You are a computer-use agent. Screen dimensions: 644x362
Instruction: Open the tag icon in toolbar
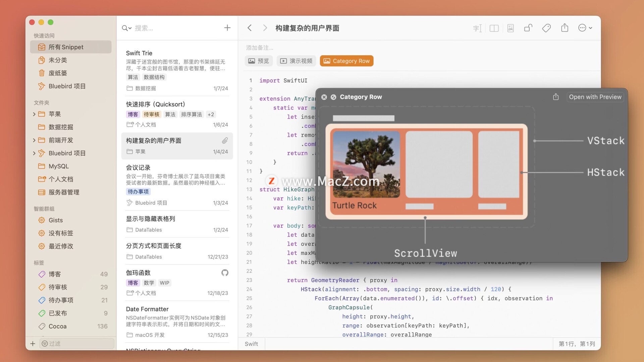point(546,28)
